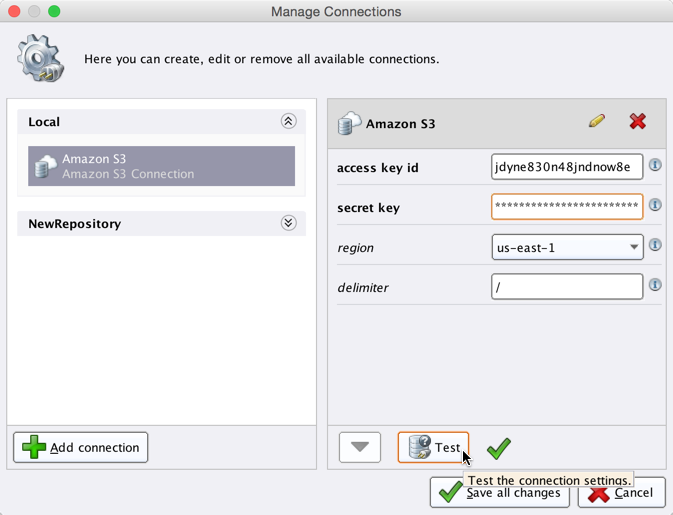
Task: Click info icon next to access key id
Action: tap(655, 165)
